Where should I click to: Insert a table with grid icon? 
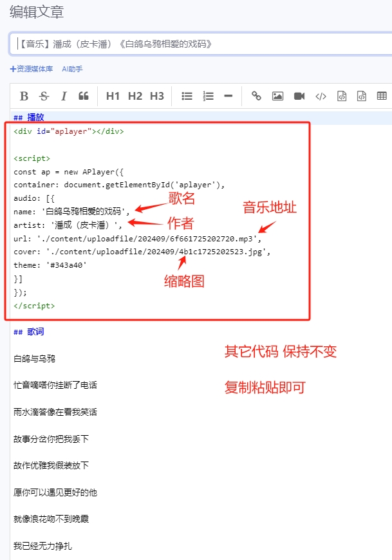[382, 96]
